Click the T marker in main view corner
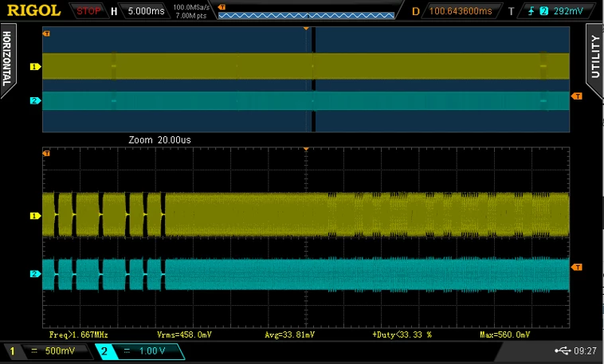 tap(46, 33)
